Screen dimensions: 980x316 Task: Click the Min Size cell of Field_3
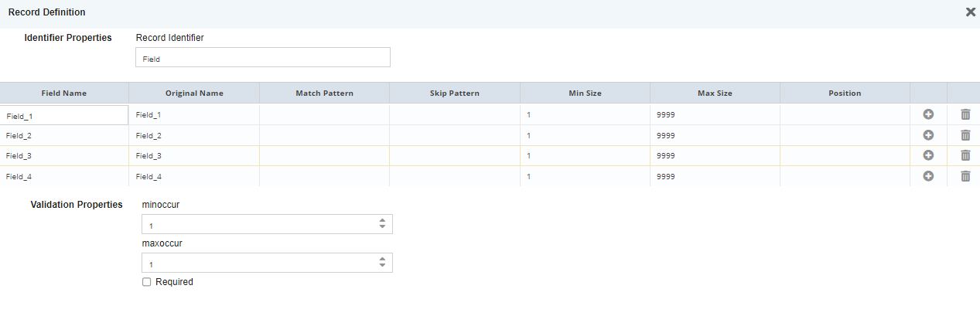click(x=585, y=155)
